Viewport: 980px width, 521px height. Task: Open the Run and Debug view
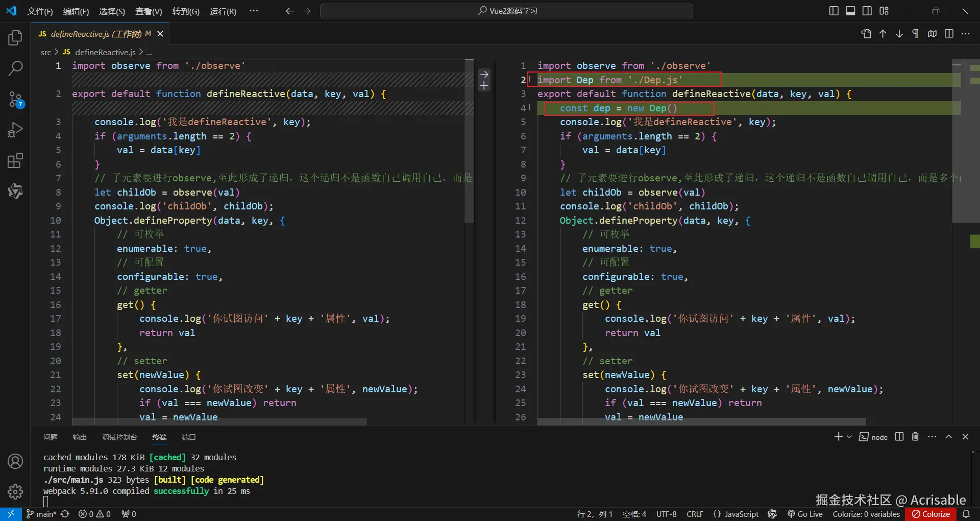coord(15,130)
